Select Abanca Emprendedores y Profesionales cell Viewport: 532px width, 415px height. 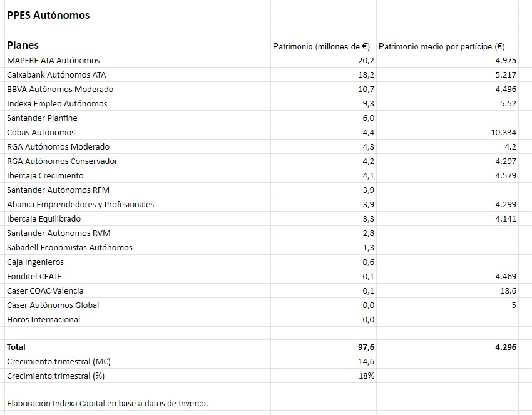click(80, 204)
